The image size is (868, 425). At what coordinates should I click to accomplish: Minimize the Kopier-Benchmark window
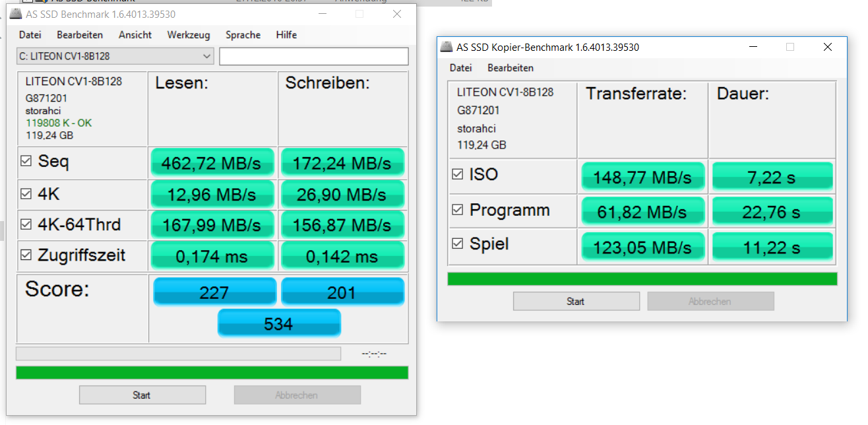(x=753, y=47)
